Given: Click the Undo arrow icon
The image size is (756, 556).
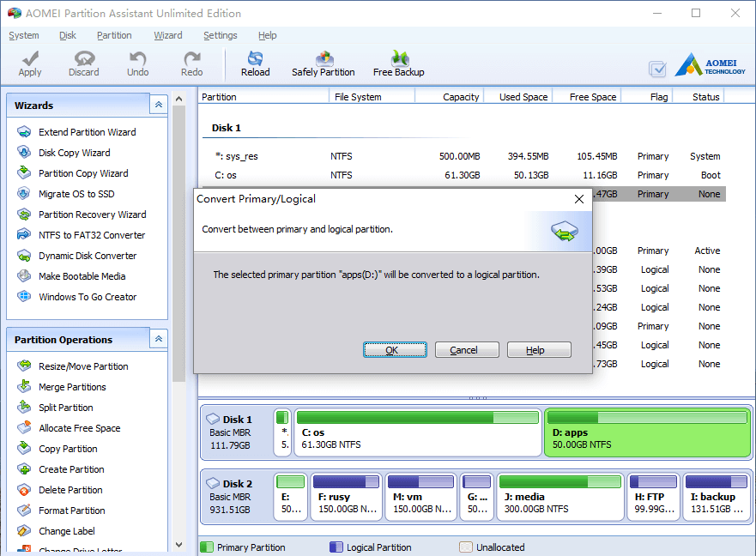Looking at the screenshot, I should [137, 59].
